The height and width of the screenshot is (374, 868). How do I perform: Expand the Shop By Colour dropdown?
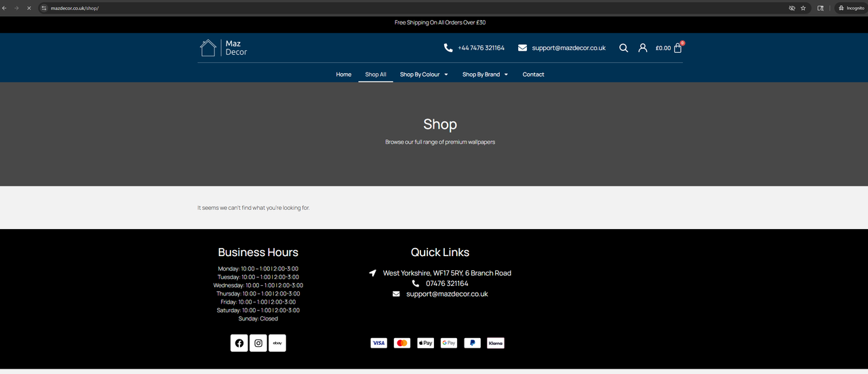pyautogui.click(x=424, y=75)
